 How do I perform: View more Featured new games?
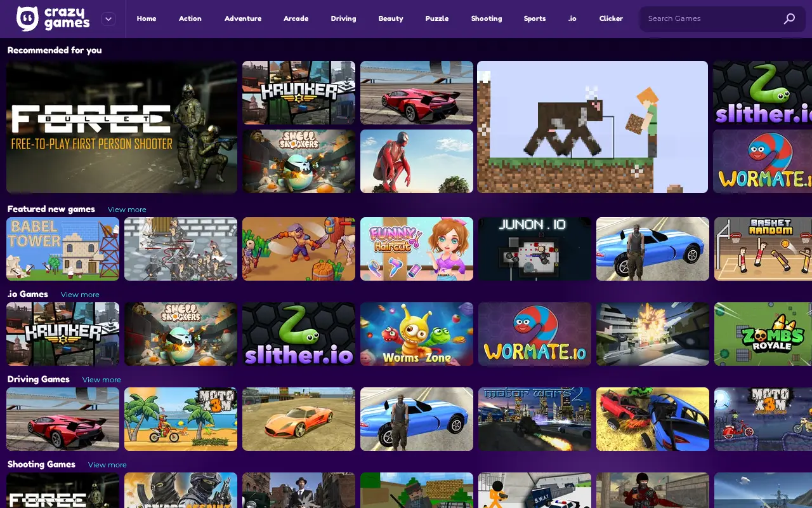click(x=127, y=210)
